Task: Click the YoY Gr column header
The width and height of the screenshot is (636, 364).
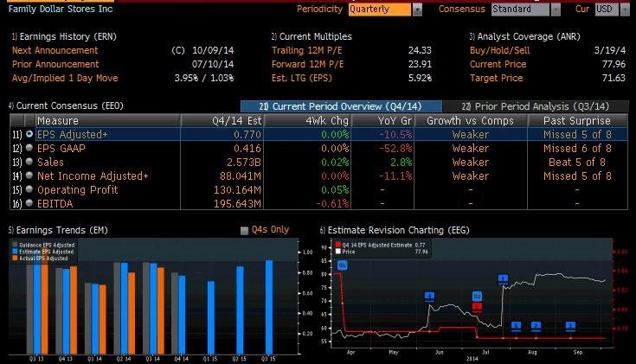Action: tap(382, 121)
